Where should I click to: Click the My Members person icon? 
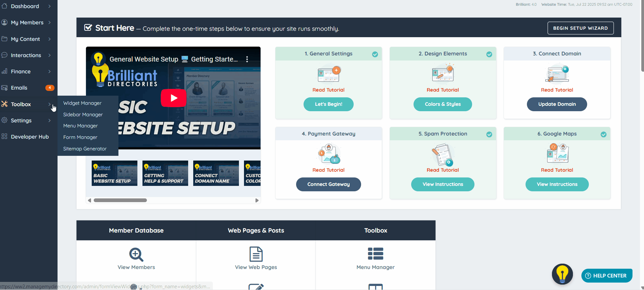(x=4, y=22)
